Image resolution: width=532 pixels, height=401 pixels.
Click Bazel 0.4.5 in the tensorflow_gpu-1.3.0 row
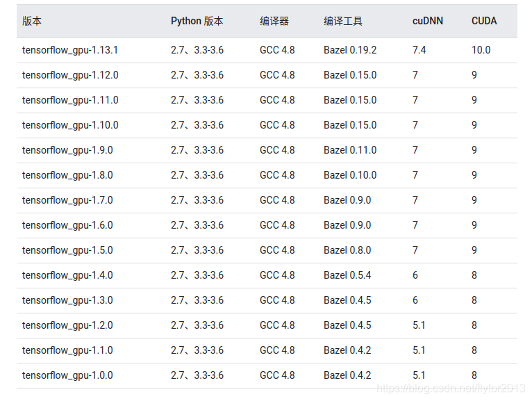coord(347,300)
